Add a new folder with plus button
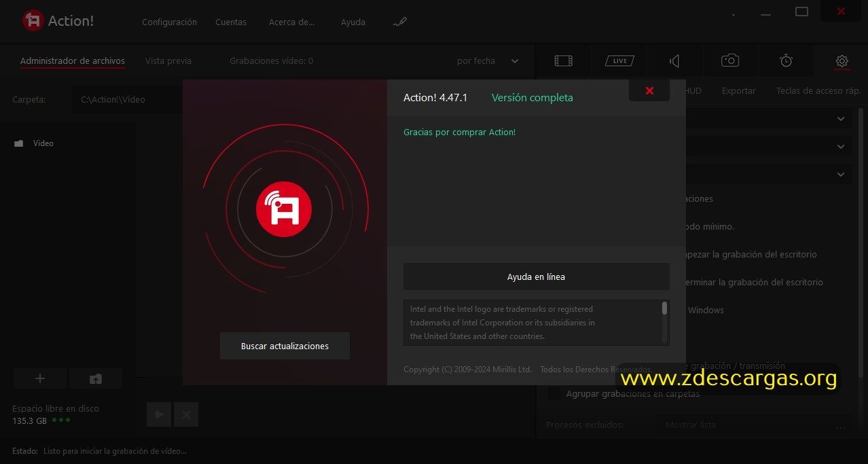The image size is (868, 464). (40, 378)
